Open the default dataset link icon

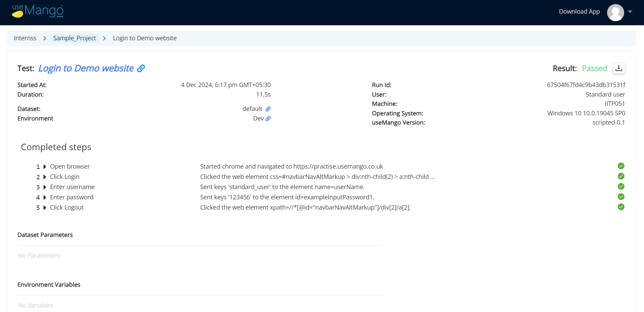(268, 109)
